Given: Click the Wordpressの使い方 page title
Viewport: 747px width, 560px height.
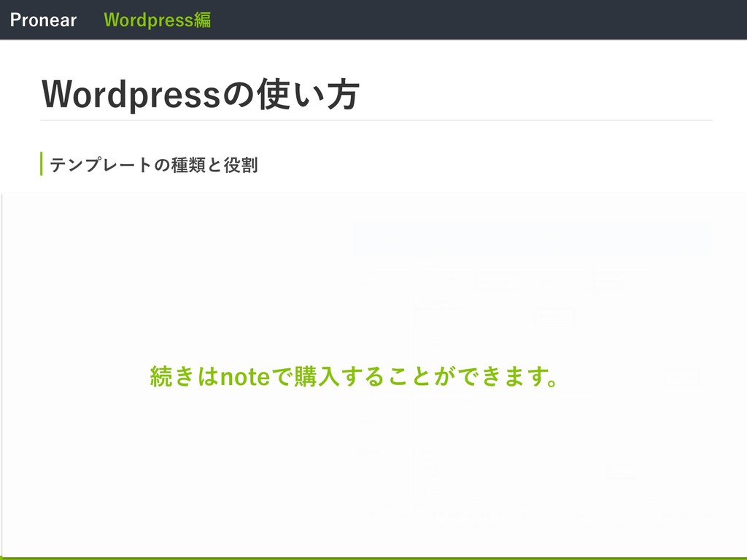Looking at the screenshot, I should (x=201, y=94).
